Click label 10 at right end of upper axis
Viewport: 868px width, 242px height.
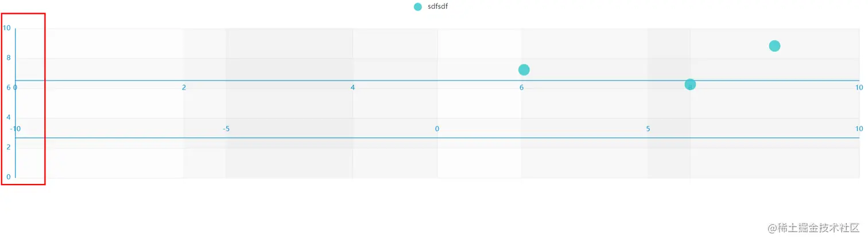tap(859, 87)
